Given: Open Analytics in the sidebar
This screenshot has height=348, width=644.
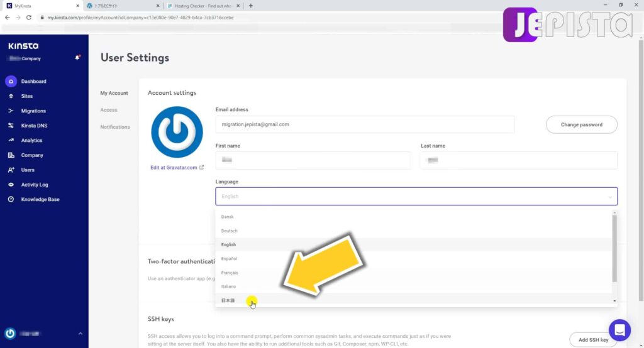Looking at the screenshot, I should [31, 140].
